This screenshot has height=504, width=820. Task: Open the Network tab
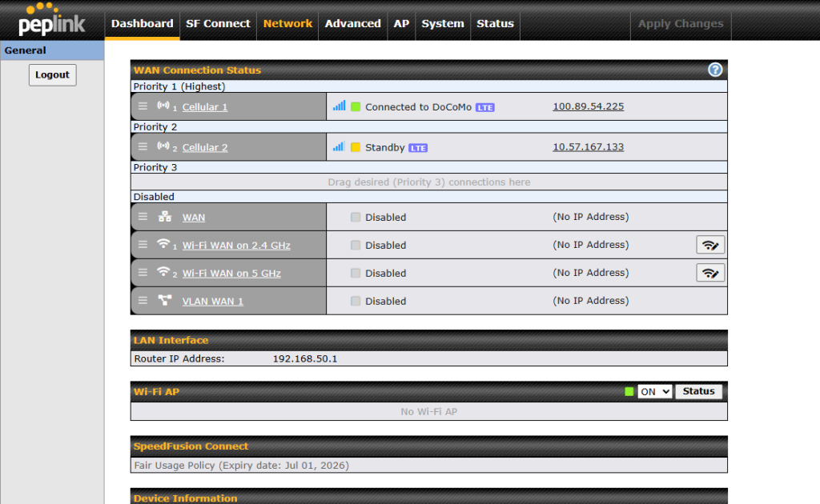pyautogui.click(x=287, y=24)
